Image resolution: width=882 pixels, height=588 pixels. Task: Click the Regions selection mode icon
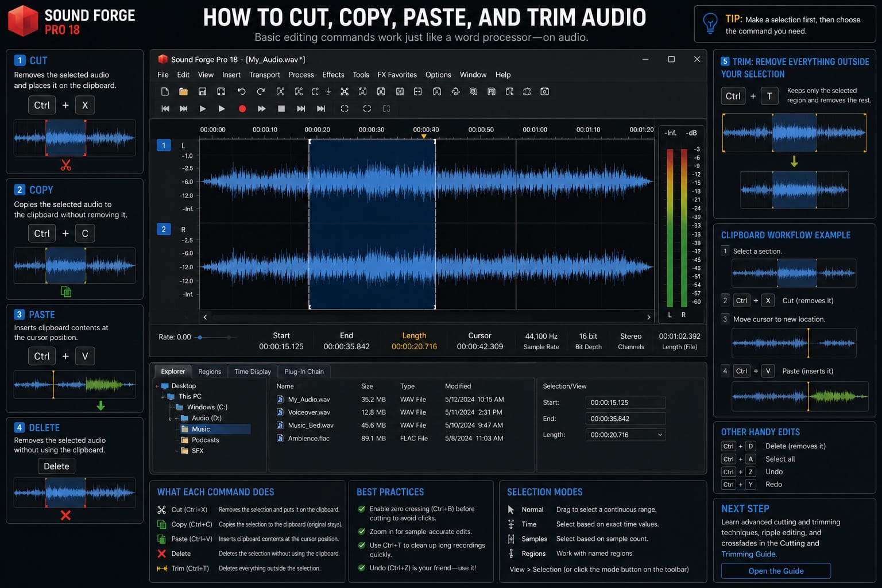(511, 554)
